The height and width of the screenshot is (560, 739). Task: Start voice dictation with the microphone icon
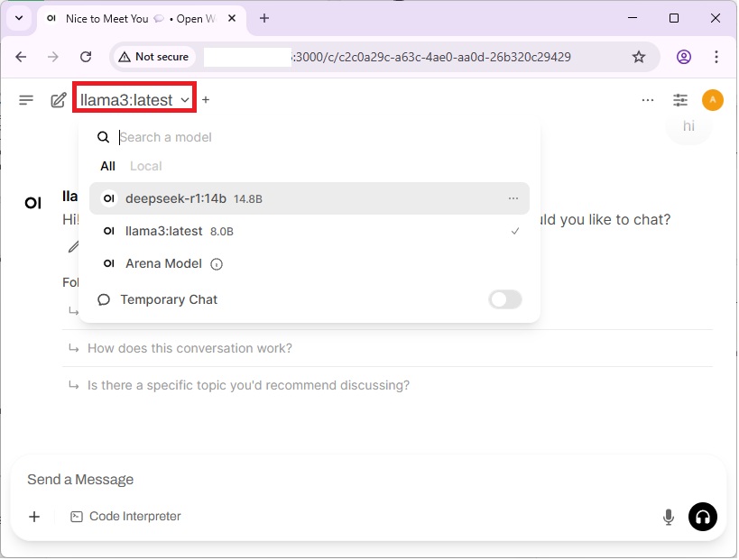click(668, 517)
